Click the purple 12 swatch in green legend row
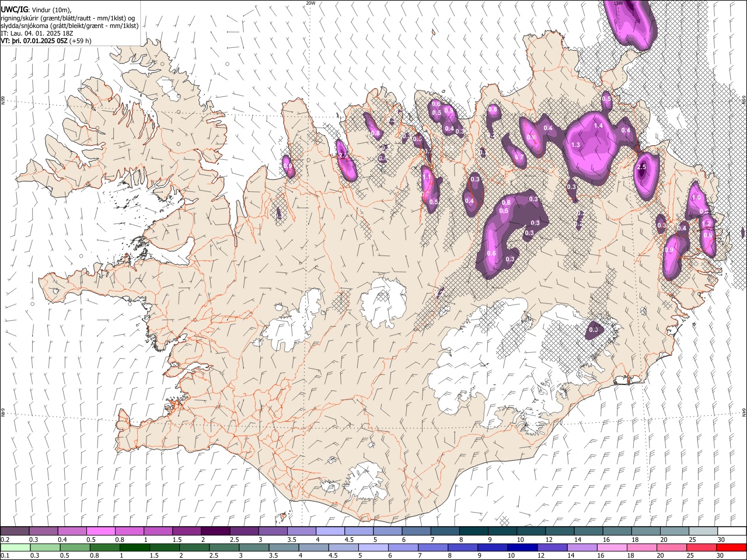The height and width of the screenshot is (560, 747). 551,547
